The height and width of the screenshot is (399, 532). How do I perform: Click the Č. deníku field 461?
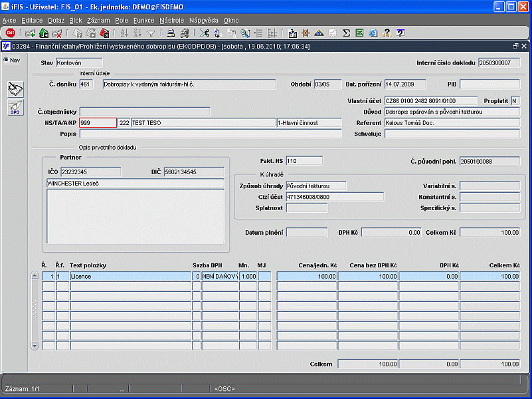[86, 84]
